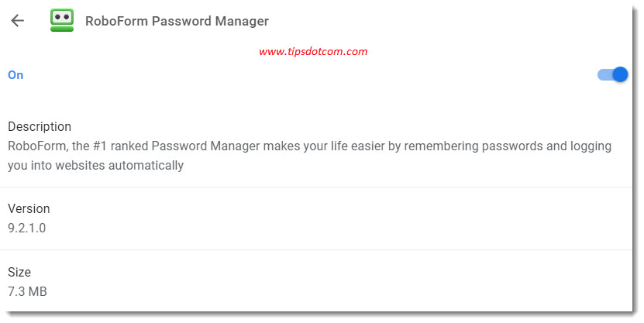The image size is (644, 323).
Task: Click the Version heading
Action: [x=29, y=208]
